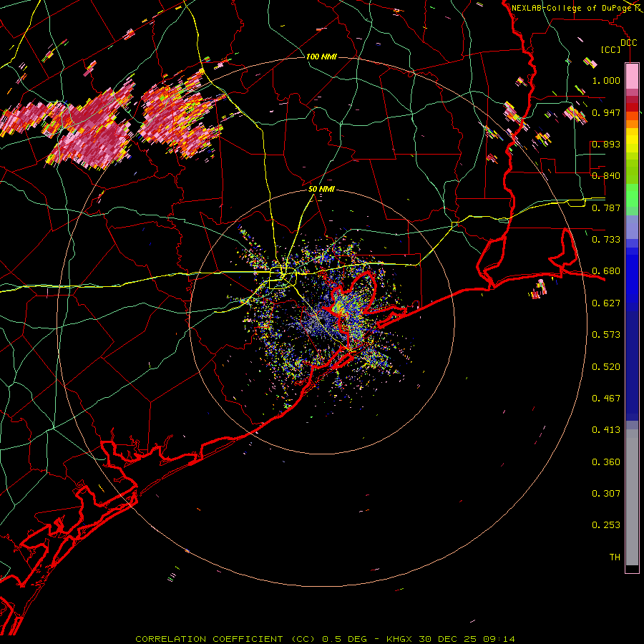Viewport: 644px width, 644px height.
Task: Click the 0.360 legend value
Action: tap(606, 462)
